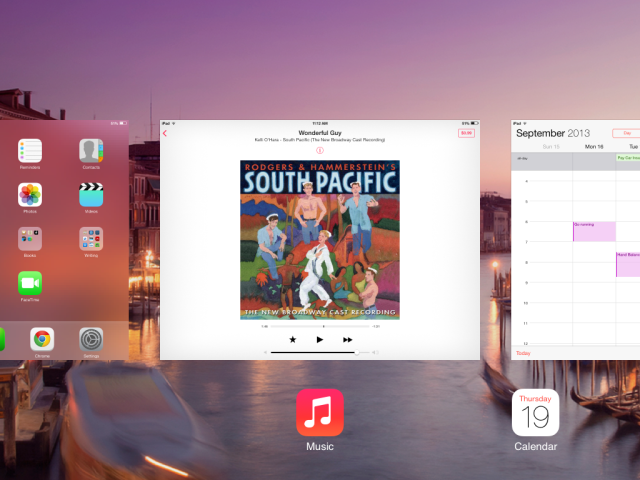Seek on the track progress bar
This screenshot has height=480, width=640.
coord(320,327)
